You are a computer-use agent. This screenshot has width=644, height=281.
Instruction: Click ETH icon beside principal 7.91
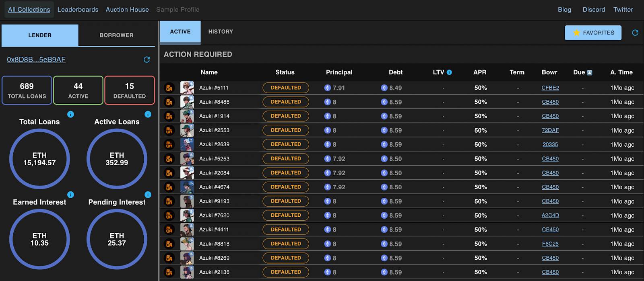(x=328, y=88)
